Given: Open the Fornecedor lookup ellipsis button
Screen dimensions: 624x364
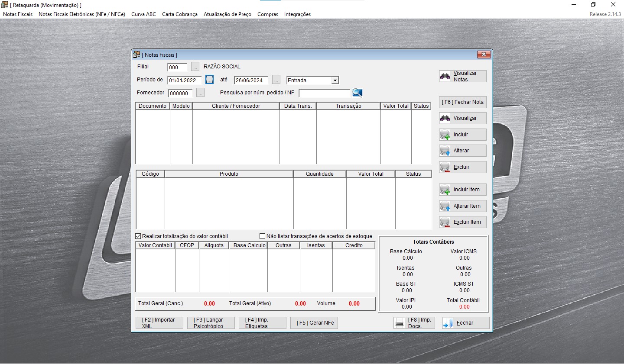Looking at the screenshot, I should [200, 93].
